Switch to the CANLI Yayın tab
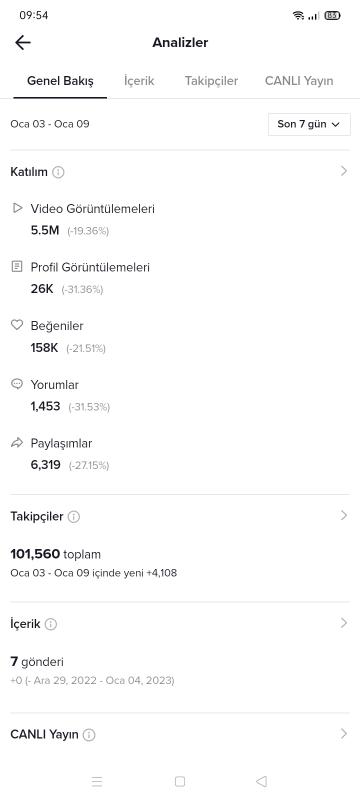The width and height of the screenshot is (360, 800). coord(299,81)
